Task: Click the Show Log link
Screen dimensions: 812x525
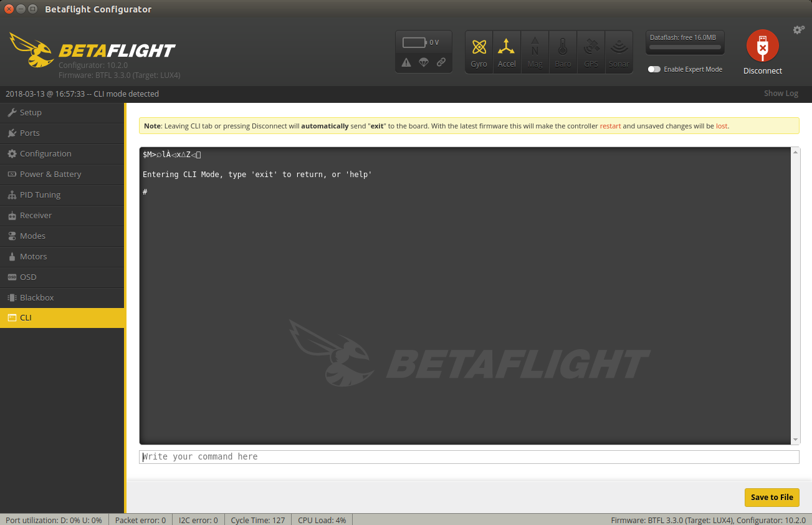Action: [x=781, y=94]
